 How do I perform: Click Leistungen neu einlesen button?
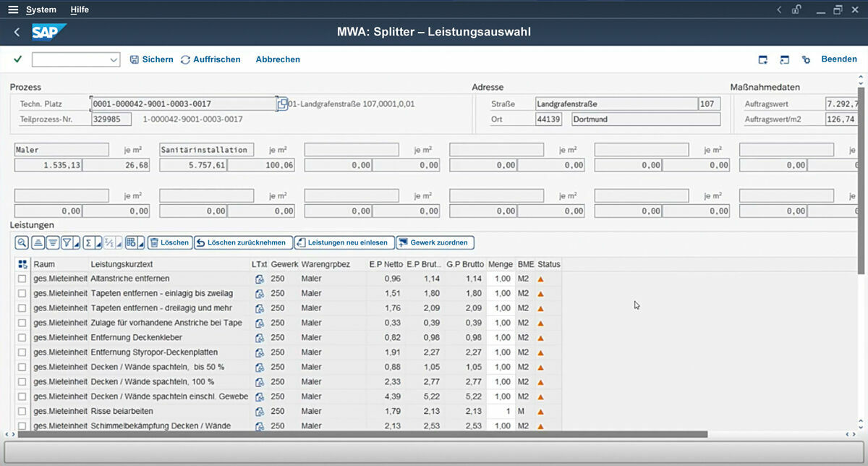click(344, 243)
